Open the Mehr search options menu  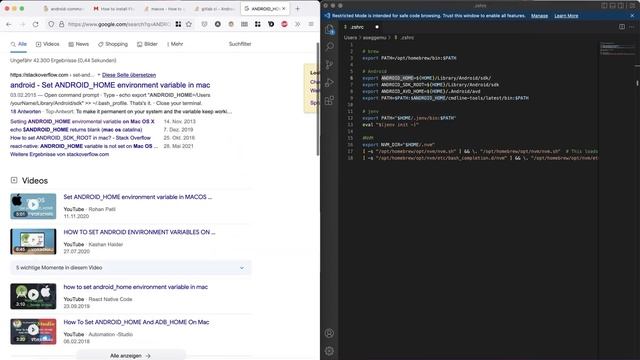pyautogui.click(x=175, y=44)
